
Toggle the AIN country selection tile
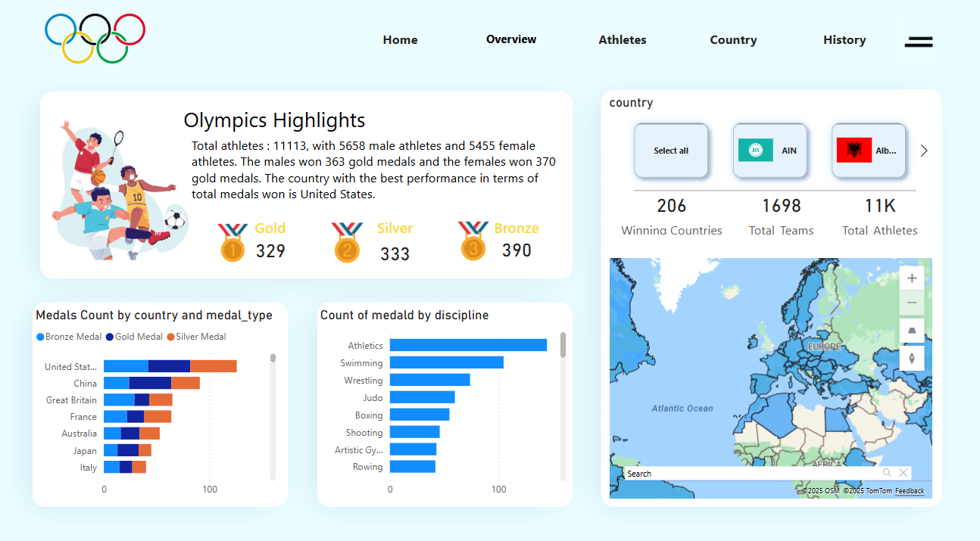(x=770, y=151)
